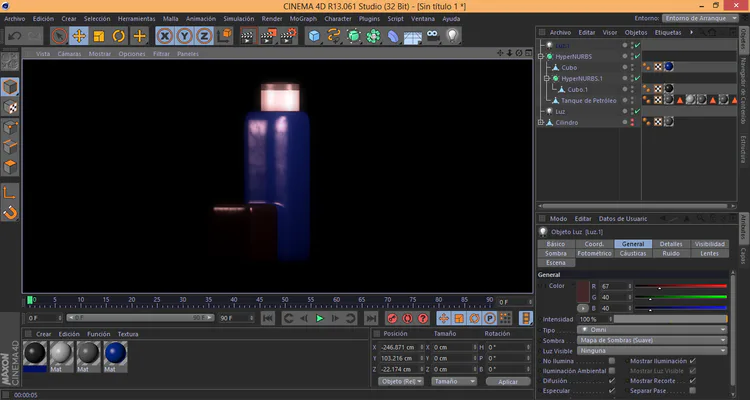Image resolution: width=750 pixels, height=400 pixels.
Task: Select the Move tool in top toolbar
Action: (80, 36)
